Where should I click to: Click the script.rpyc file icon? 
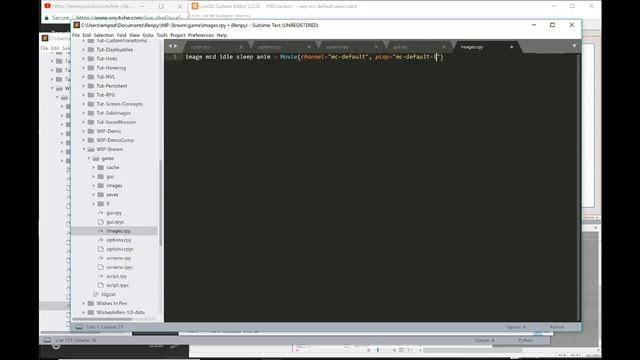coord(101,285)
